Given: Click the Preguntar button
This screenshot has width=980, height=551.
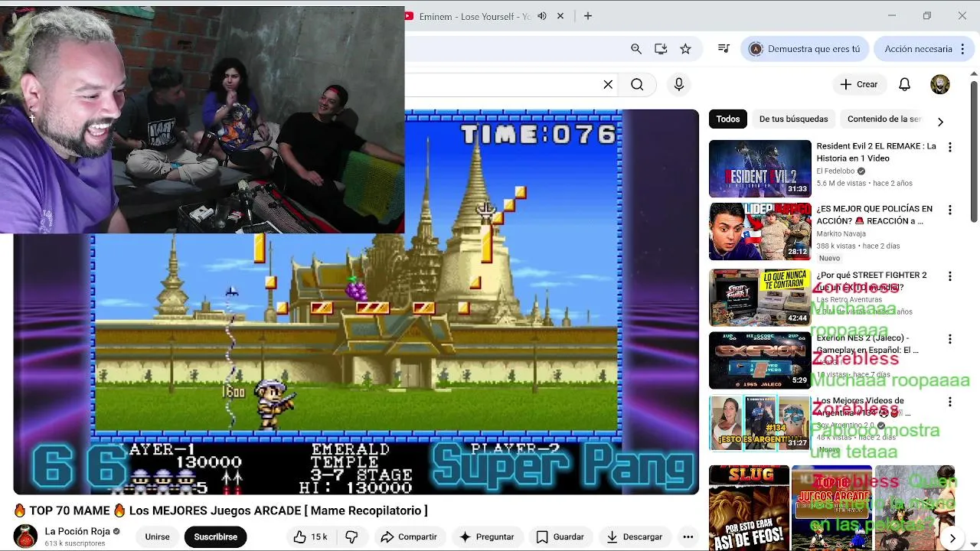Looking at the screenshot, I should [x=486, y=536].
